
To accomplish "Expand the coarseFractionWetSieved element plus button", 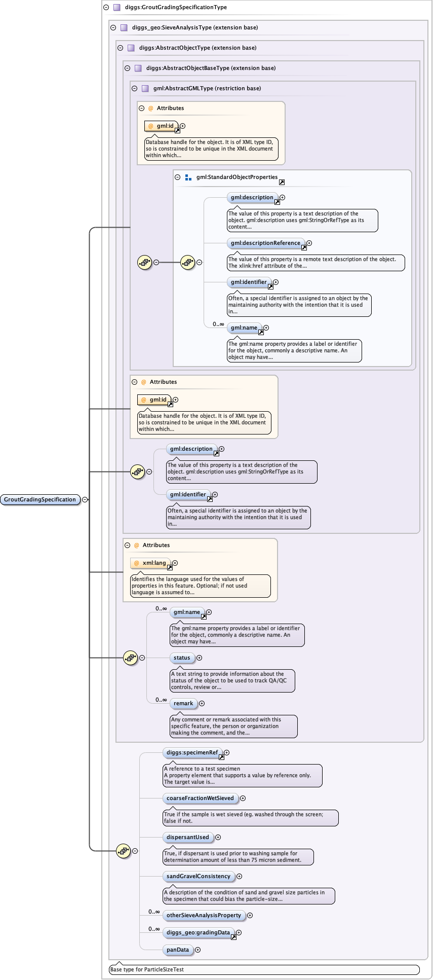I will point(243,798).
